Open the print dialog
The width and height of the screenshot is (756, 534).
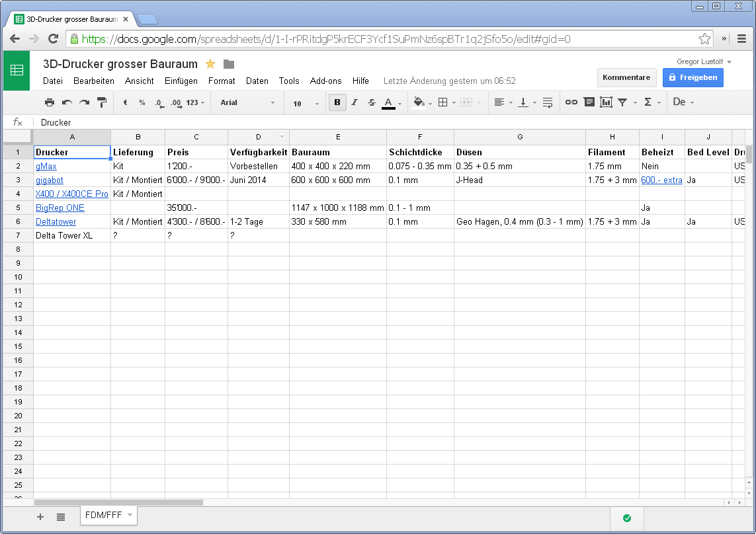click(49, 102)
